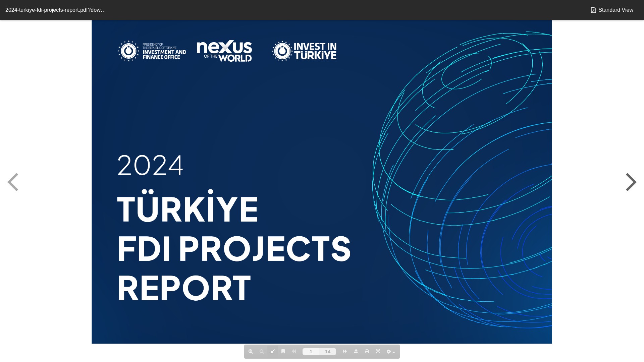Viewport: 644px width, 362px height.
Task: Open the bookmarks panel icon
Action: pos(283,352)
